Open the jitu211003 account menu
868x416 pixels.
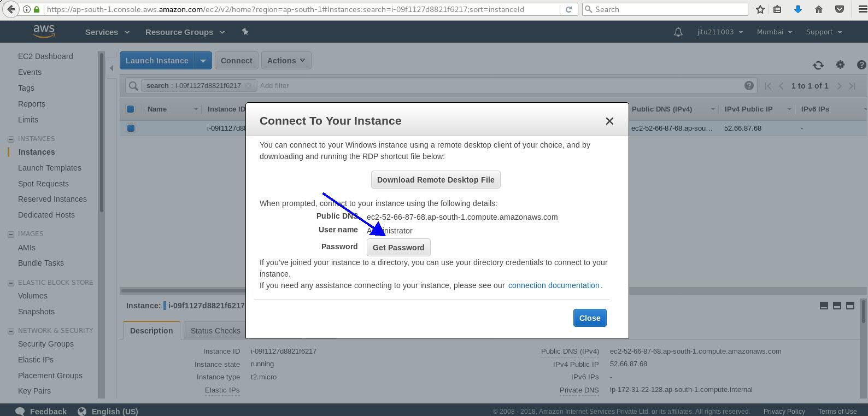point(720,32)
